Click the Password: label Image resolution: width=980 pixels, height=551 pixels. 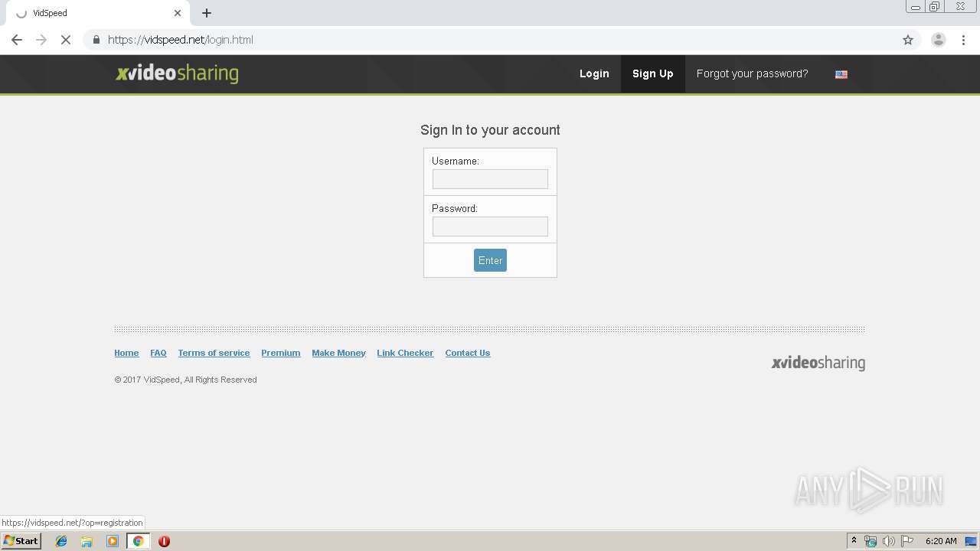pyautogui.click(x=455, y=208)
